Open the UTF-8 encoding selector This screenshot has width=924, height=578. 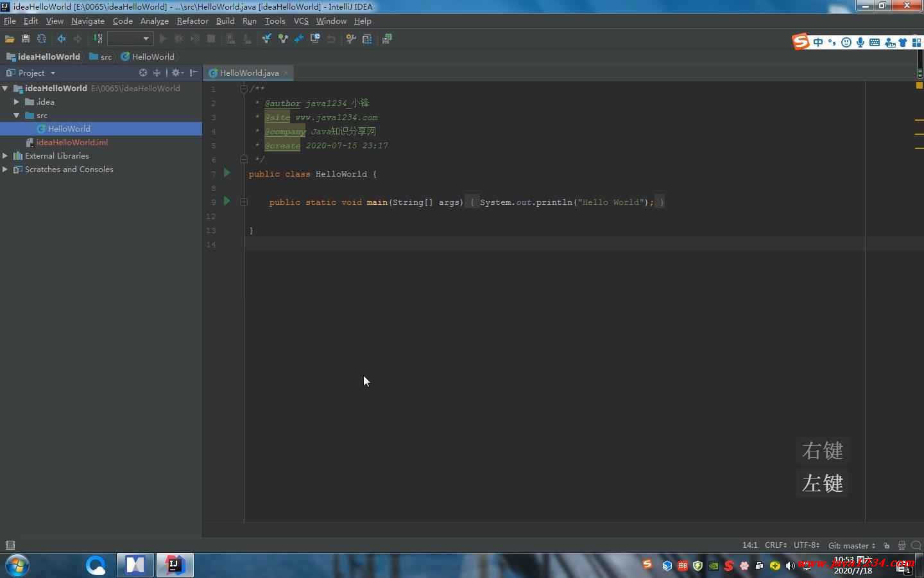point(807,545)
